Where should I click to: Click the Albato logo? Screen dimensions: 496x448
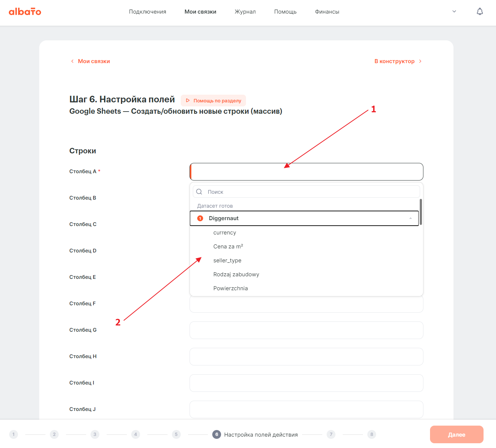coord(25,12)
